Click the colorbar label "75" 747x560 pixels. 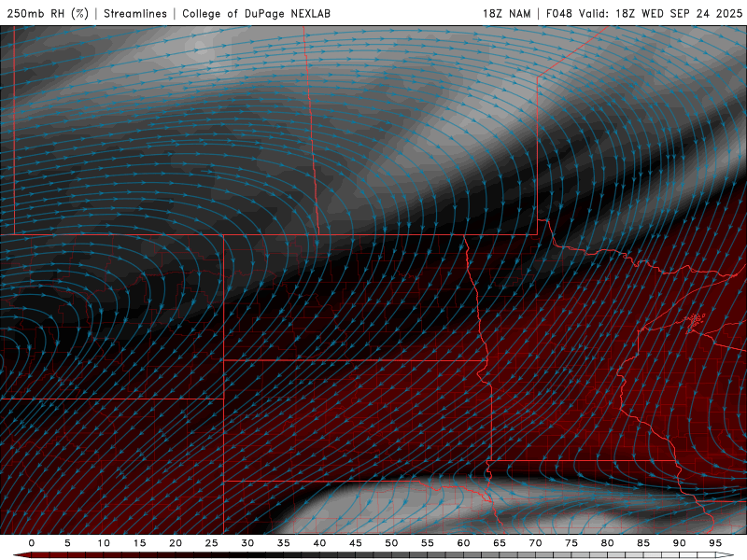[571, 543]
